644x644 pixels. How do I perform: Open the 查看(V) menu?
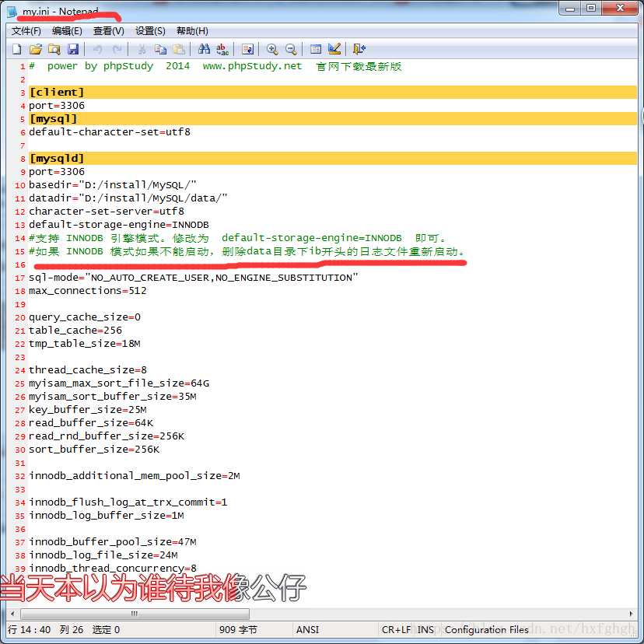pyautogui.click(x=108, y=30)
